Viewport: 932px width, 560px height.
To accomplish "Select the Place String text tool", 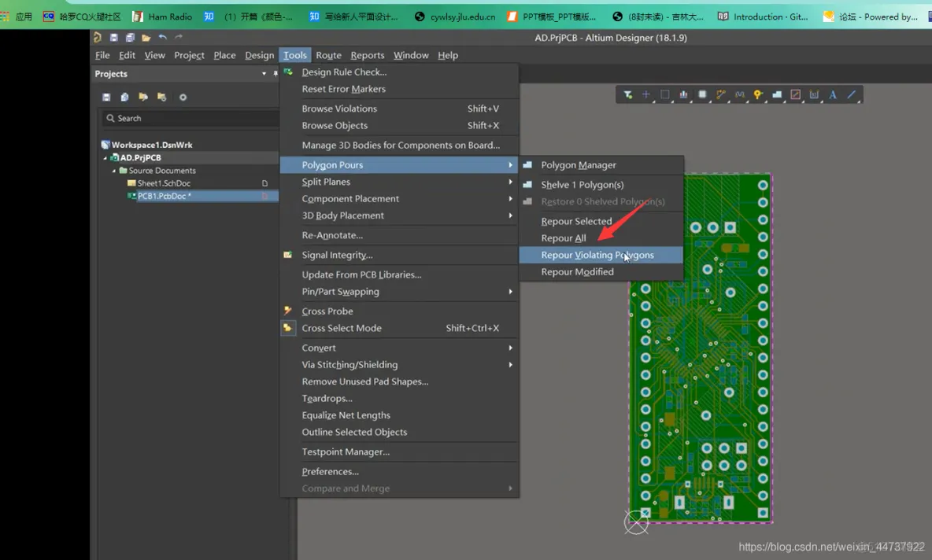I will [x=833, y=94].
